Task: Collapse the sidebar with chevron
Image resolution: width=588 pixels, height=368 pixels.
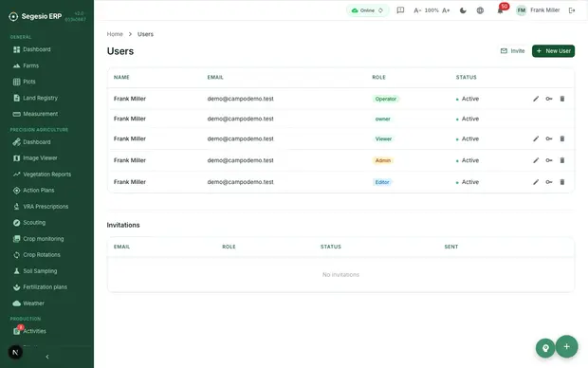Action: click(x=46, y=357)
